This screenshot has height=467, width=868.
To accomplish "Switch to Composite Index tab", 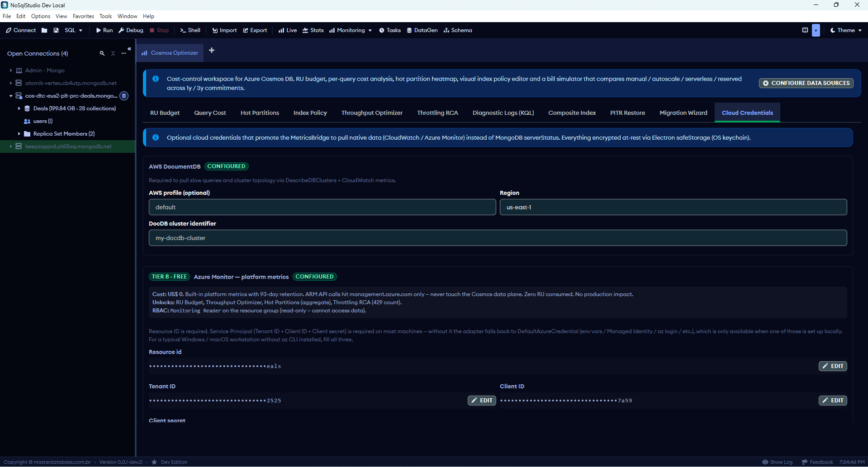I will (572, 113).
